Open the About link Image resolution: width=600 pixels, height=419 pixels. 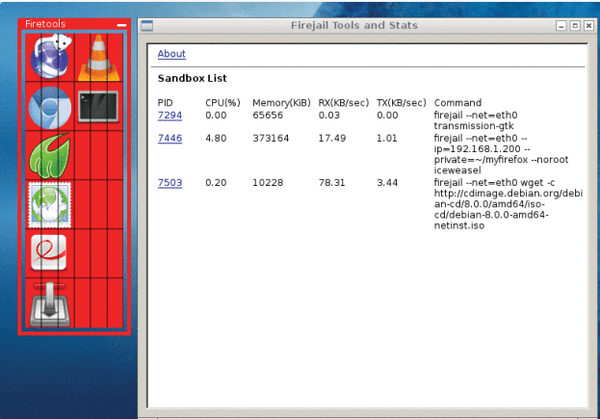(x=171, y=54)
